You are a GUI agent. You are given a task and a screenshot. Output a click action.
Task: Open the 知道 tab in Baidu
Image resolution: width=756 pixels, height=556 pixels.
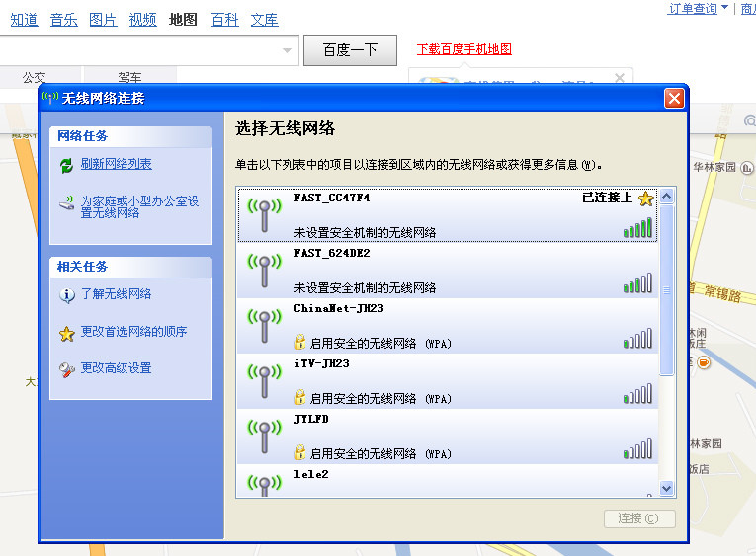[x=24, y=20]
